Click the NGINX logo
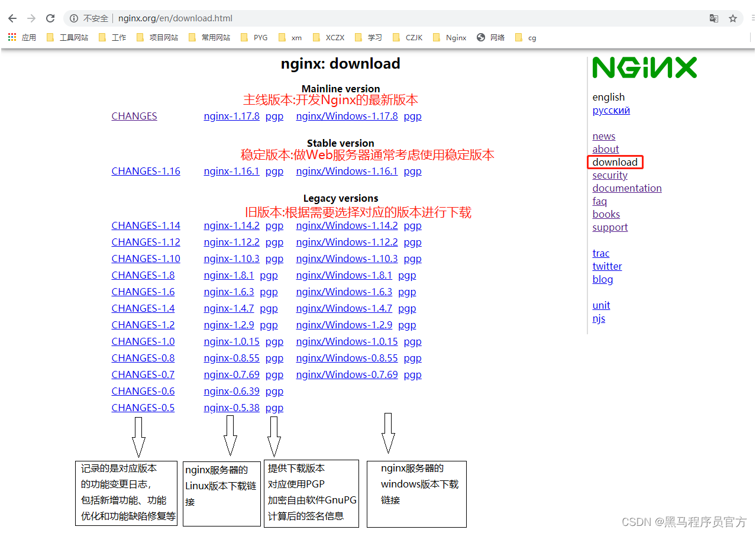Viewport: 756px width, 533px height. click(x=645, y=67)
